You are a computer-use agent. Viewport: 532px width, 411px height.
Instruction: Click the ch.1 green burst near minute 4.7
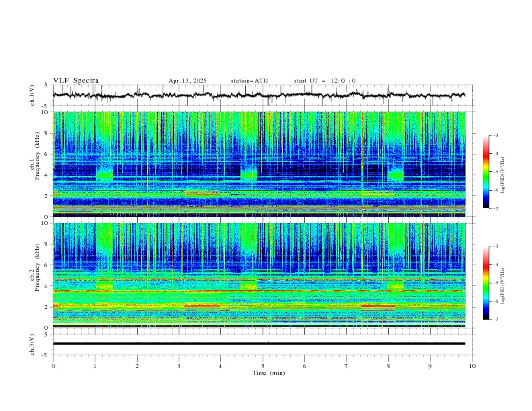pyautogui.click(x=249, y=174)
